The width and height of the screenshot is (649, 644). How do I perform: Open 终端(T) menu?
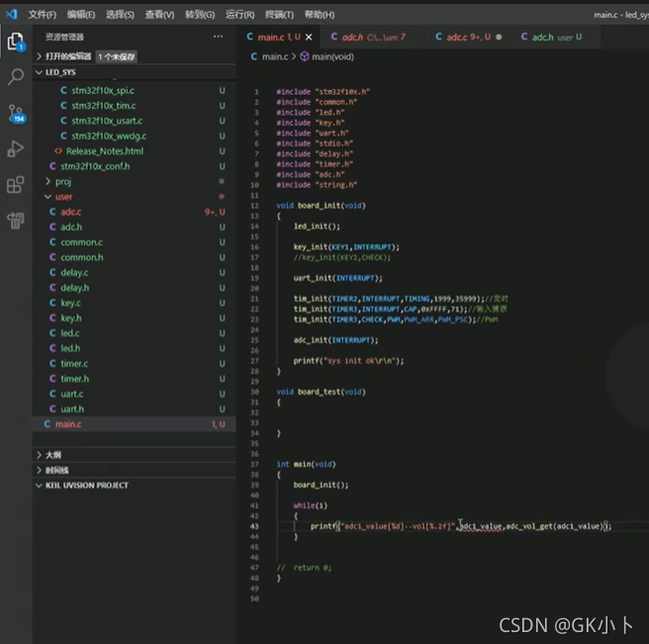(x=279, y=15)
